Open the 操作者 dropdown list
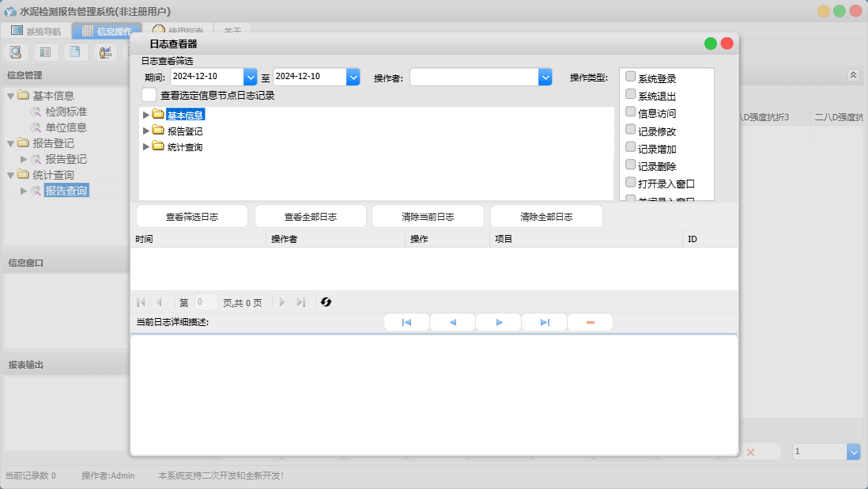The width and height of the screenshot is (868, 489). tap(545, 77)
